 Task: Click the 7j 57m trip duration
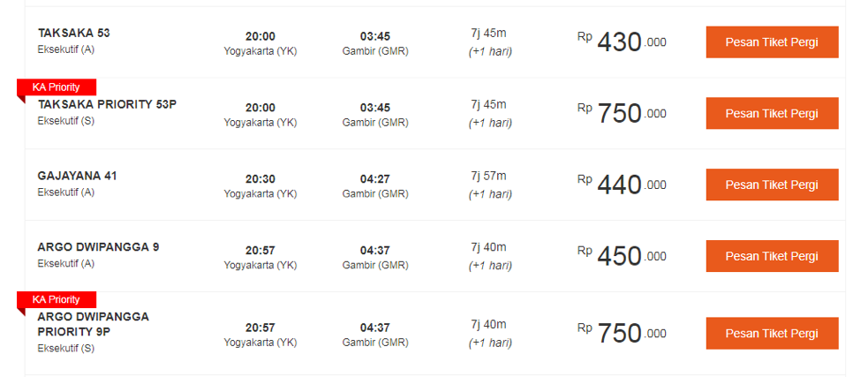tap(488, 176)
